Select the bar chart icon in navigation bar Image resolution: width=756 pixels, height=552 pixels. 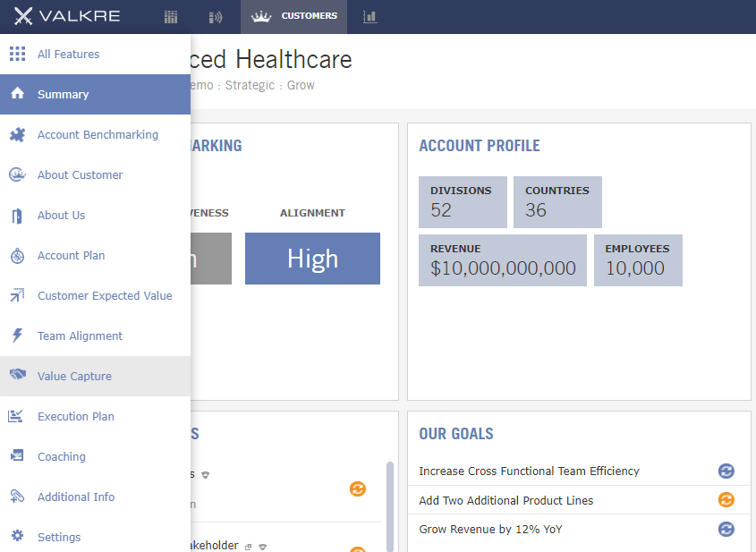coord(370,16)
